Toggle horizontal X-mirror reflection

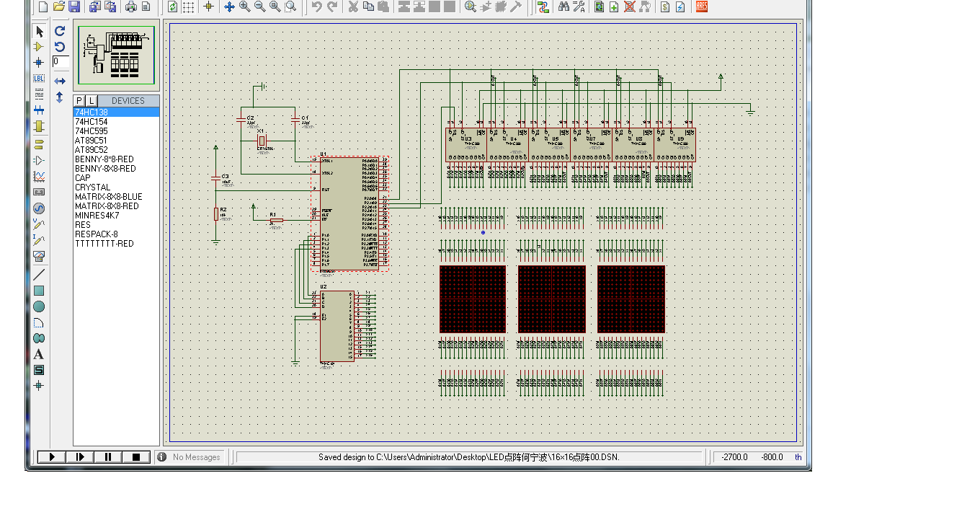pyautogui.click(x=60, y=81)
